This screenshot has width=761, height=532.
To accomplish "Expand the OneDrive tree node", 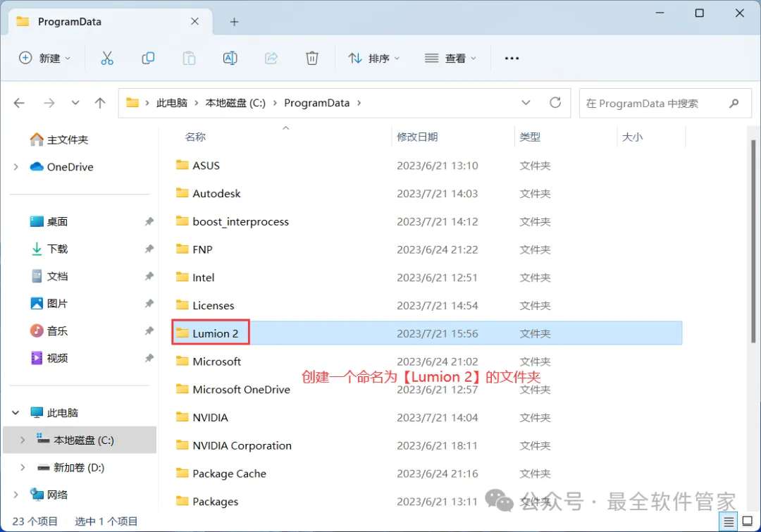I will [x=16, y=167].
